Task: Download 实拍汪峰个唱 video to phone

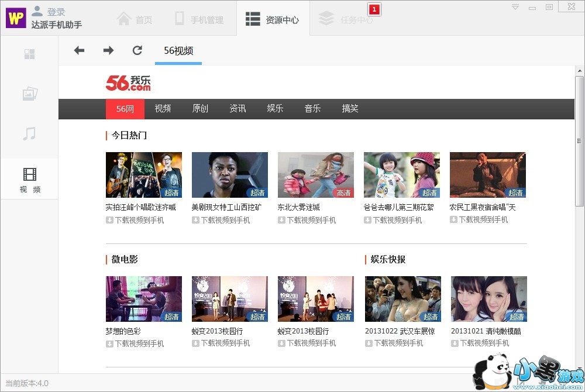Action: 135,220
